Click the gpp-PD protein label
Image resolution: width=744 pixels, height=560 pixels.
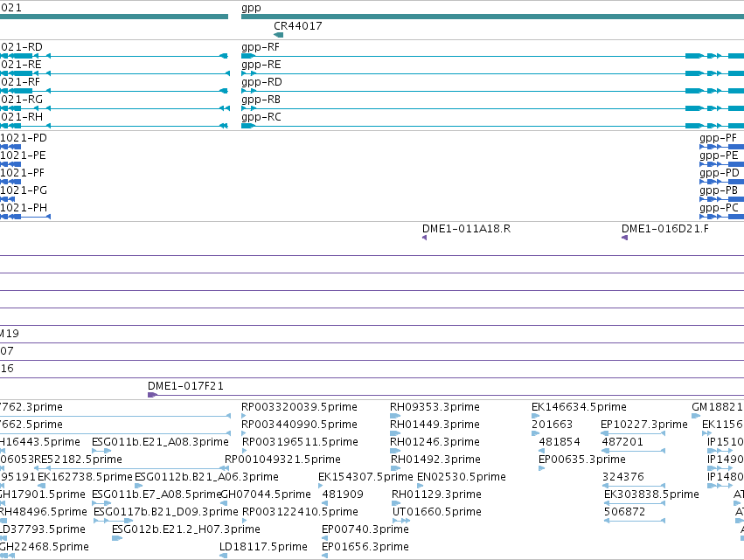[x=720, y=173]
